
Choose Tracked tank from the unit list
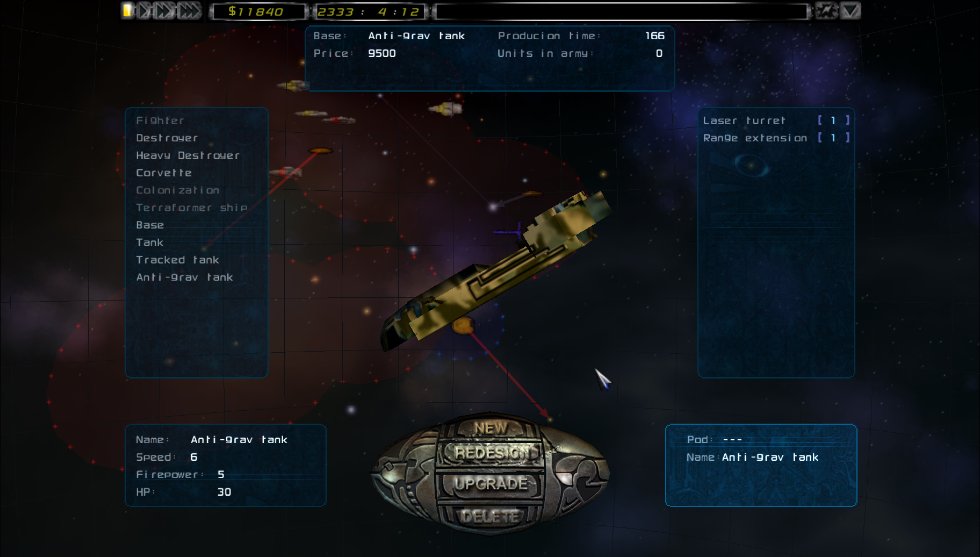[x=177, y=260]
